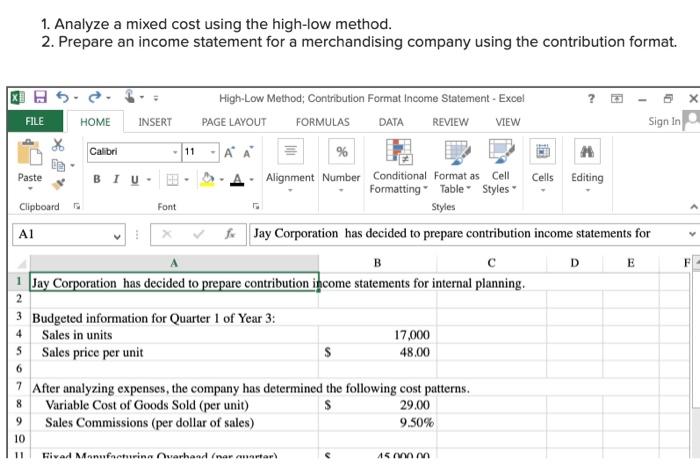Collapse the ribbon with the caret

pos(693,207)
